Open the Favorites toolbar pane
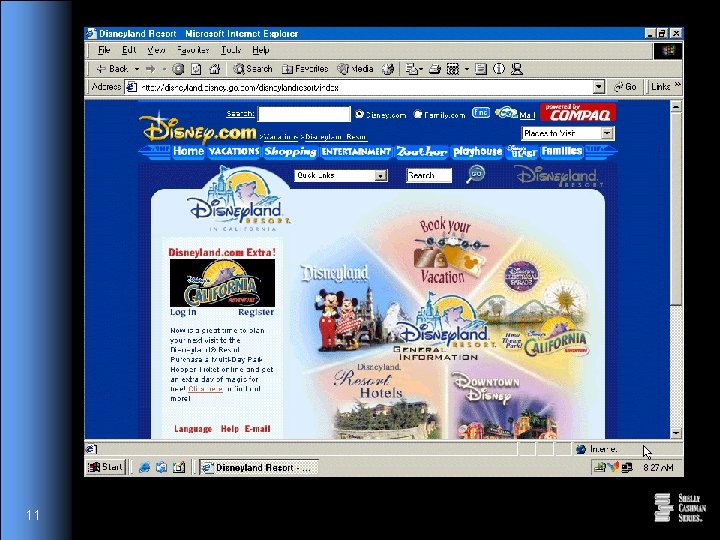720x540 pixels. 305,69
